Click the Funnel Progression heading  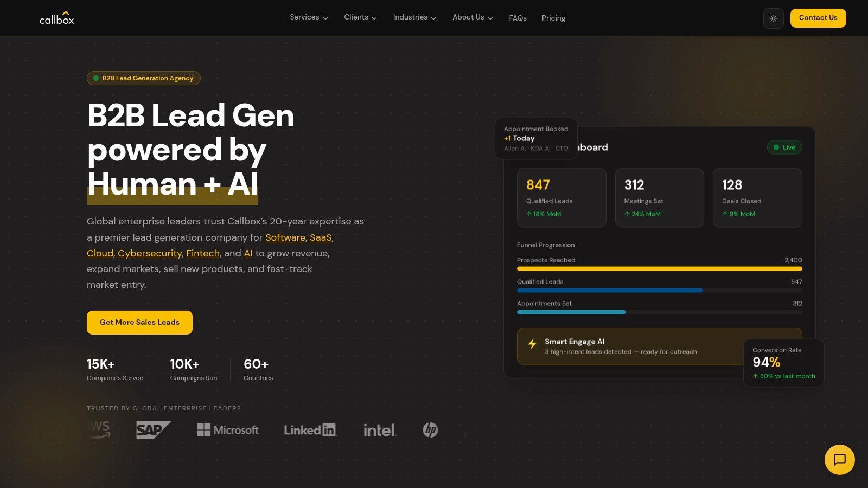(x=546, y=245)
